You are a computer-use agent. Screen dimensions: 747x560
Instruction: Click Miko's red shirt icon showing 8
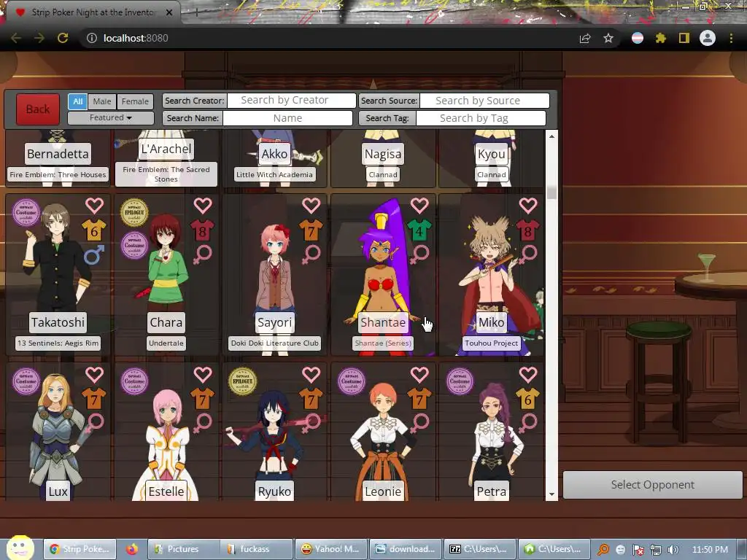[528, 231]
